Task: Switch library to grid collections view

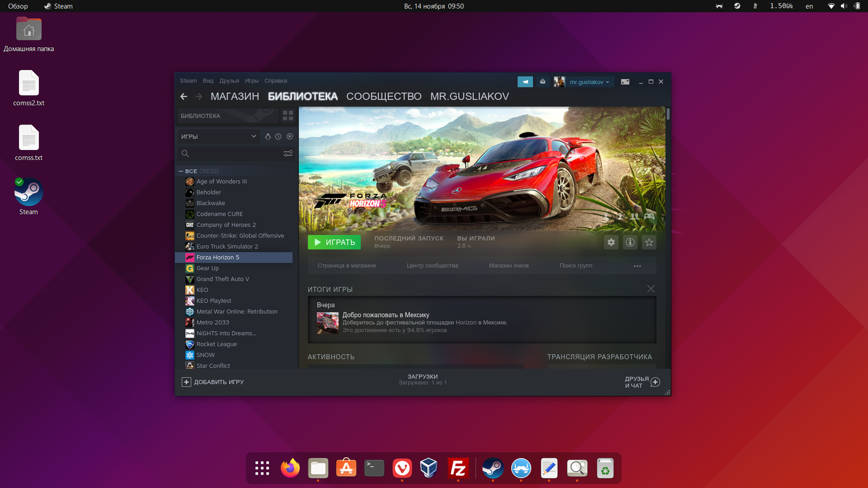Action: point(288,116)
